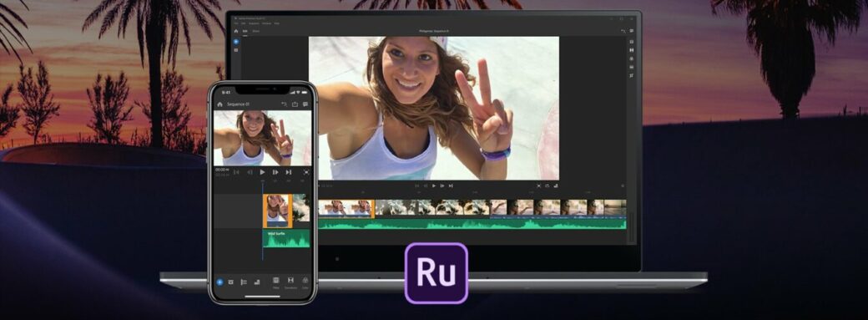Viewport: 868px width, 320px height.
Task: Click the undo icon at laptop top right
Action: tap(623, 31)
